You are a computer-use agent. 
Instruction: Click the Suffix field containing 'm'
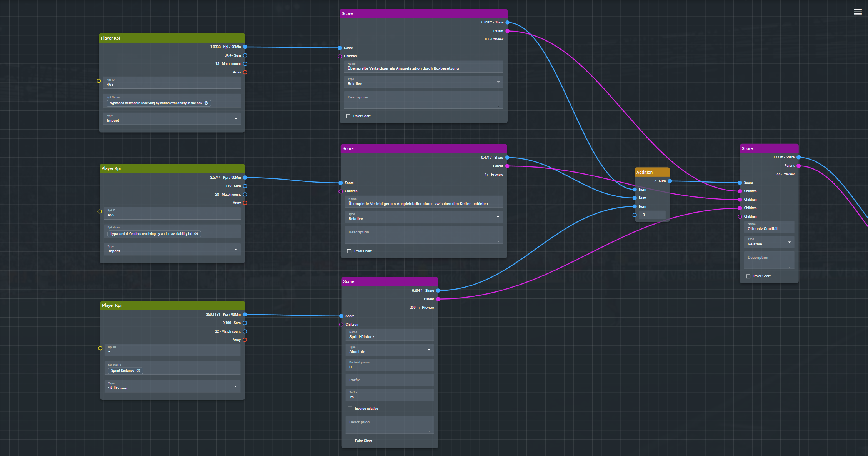click(390, 395)
